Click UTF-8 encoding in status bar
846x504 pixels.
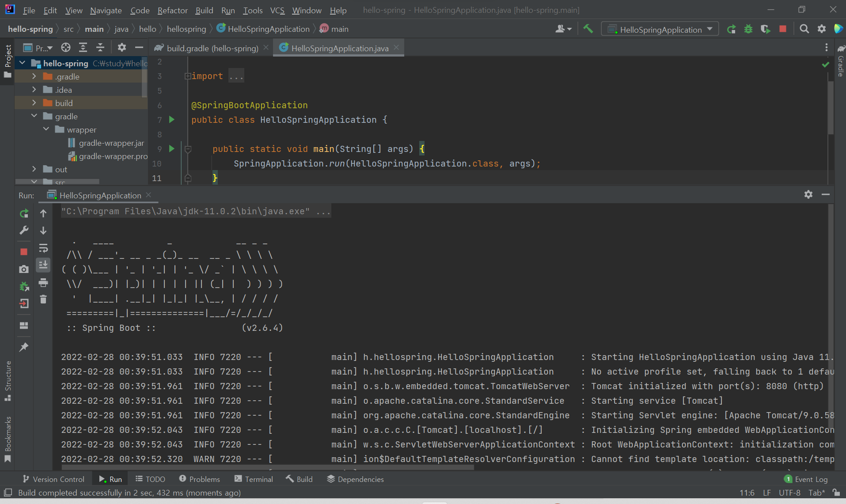tap(789, 493)
